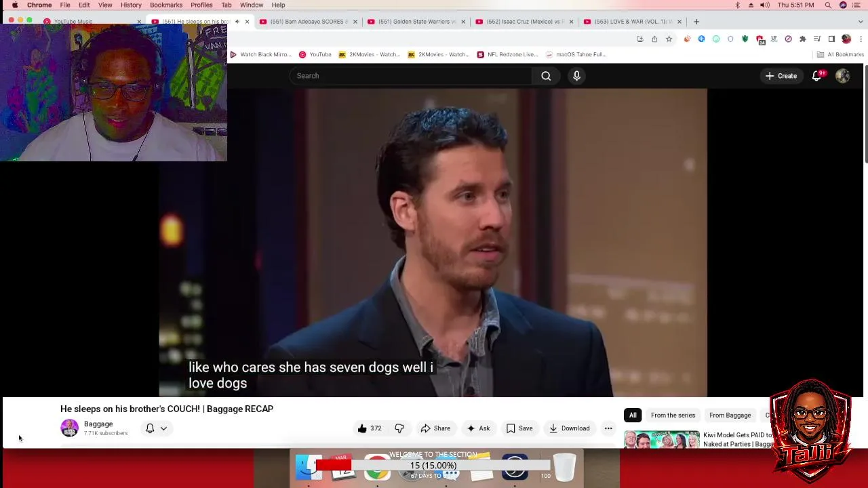
Task: Open Finder from the Dock
Action: click(309, 468)
